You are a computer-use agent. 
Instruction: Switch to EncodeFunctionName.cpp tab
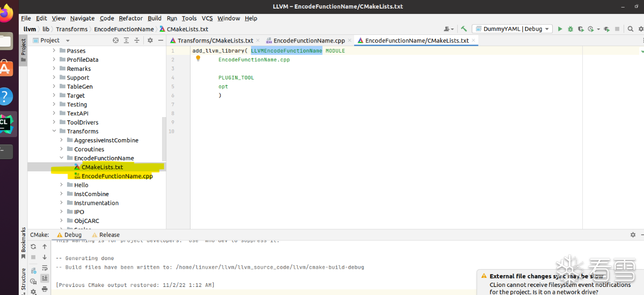[309, 40]
